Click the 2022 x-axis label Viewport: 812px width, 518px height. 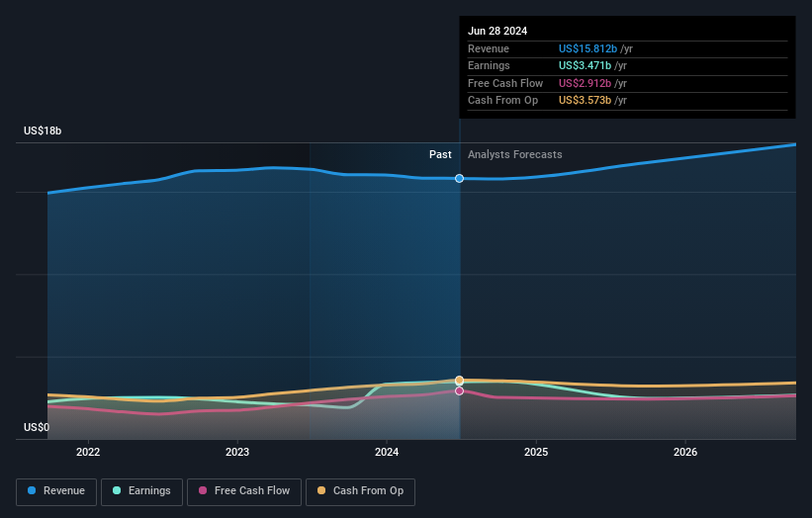pos(88,452)
